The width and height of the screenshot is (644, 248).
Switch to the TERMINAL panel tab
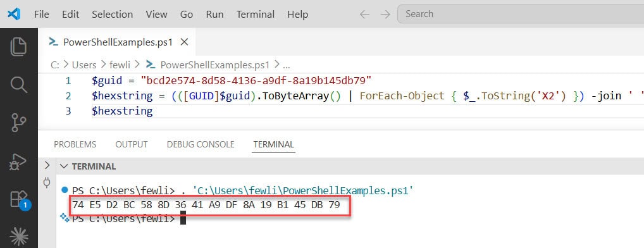click(x=273, y=144)
